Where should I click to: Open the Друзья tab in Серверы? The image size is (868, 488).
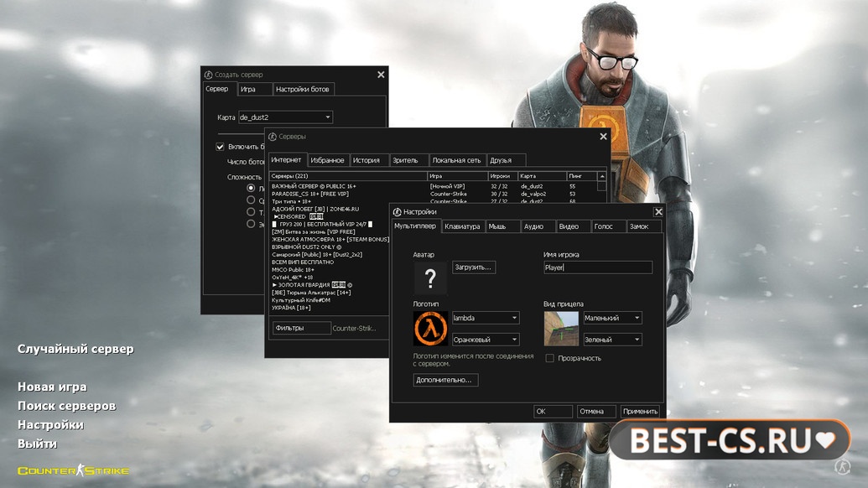click(506, 160)
